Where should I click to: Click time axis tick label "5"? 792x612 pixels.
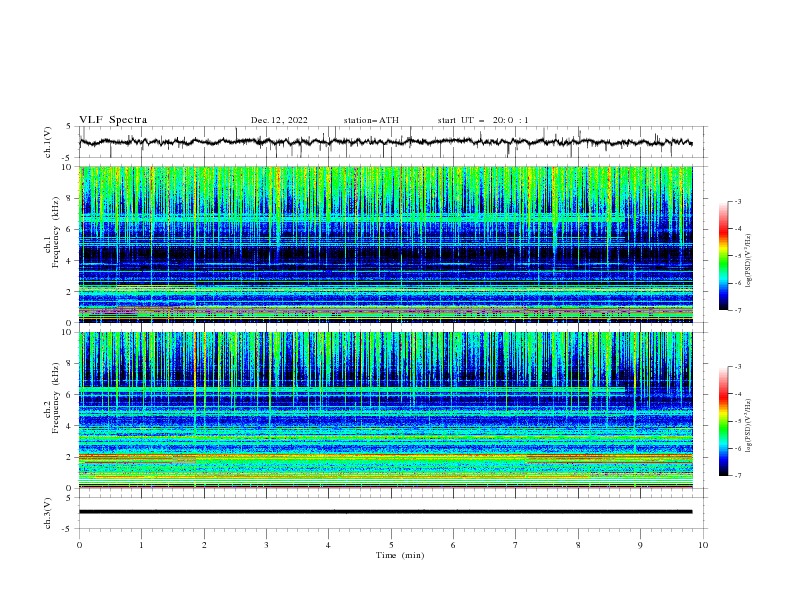(391, 545)
